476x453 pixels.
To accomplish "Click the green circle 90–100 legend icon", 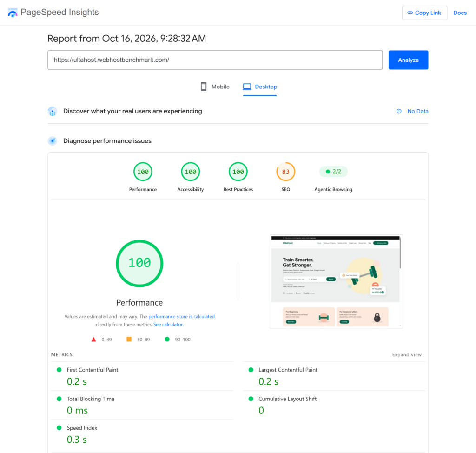I will click(167, 339).
